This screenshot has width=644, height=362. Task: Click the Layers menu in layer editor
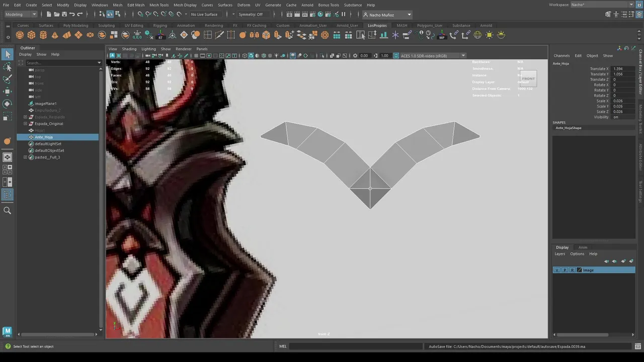point(560,254)
